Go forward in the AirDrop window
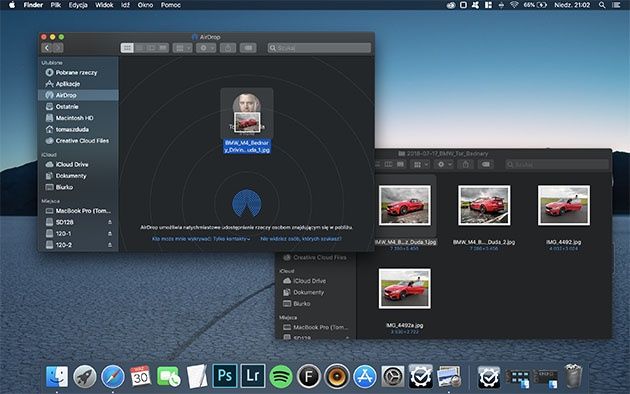630x394 pixels. click(58, 48)
